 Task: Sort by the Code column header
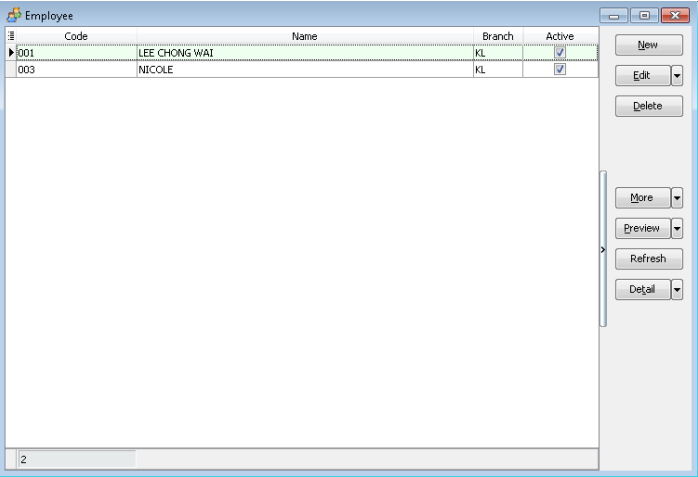click(x=76, y=36)
